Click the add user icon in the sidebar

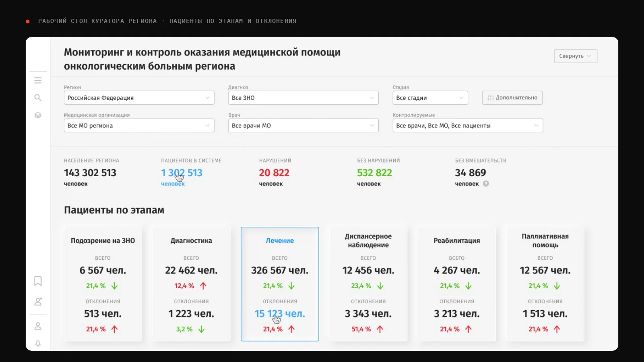point(38,301)
